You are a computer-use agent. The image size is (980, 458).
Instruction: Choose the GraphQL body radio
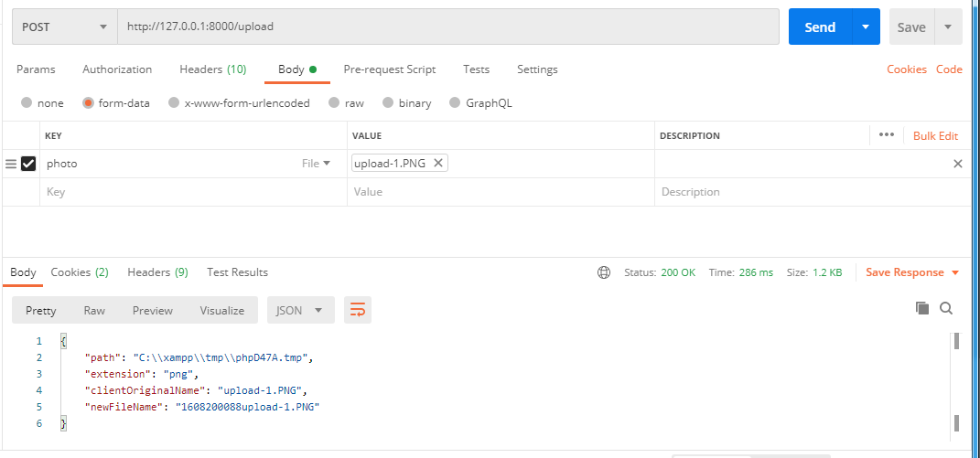(455, 102)
